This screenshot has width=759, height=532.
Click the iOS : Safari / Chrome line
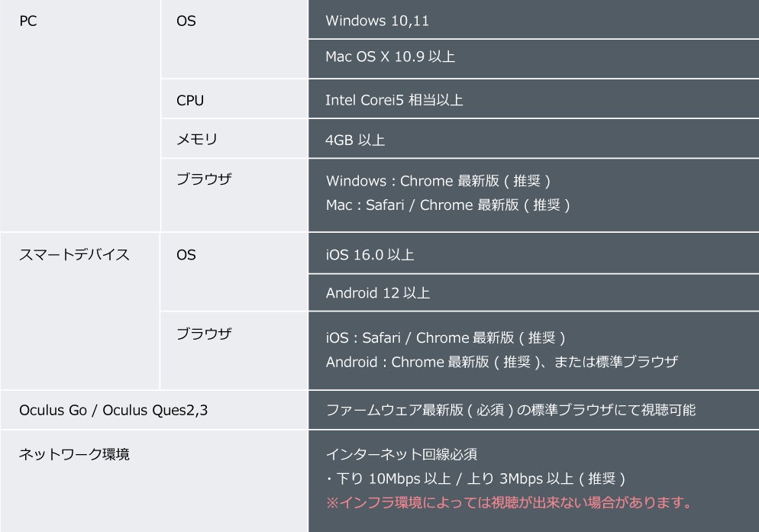coord(445,337)
